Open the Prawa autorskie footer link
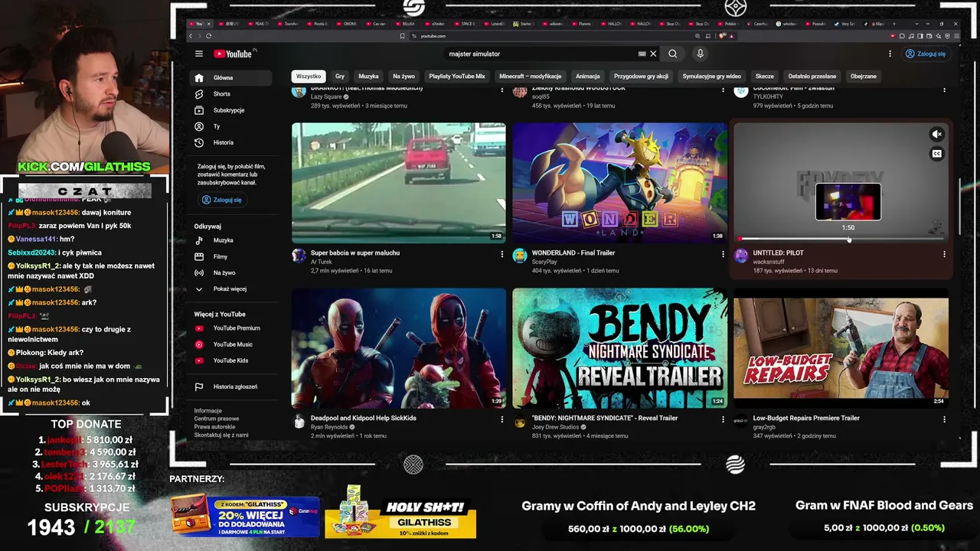 [x=215, y=427]
